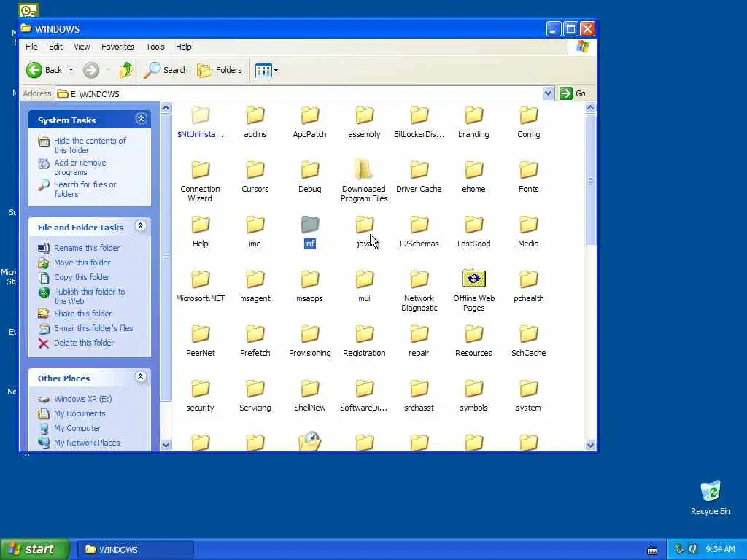Select the Fonts folder
747x560 pixels.
(x=529, y=176)
